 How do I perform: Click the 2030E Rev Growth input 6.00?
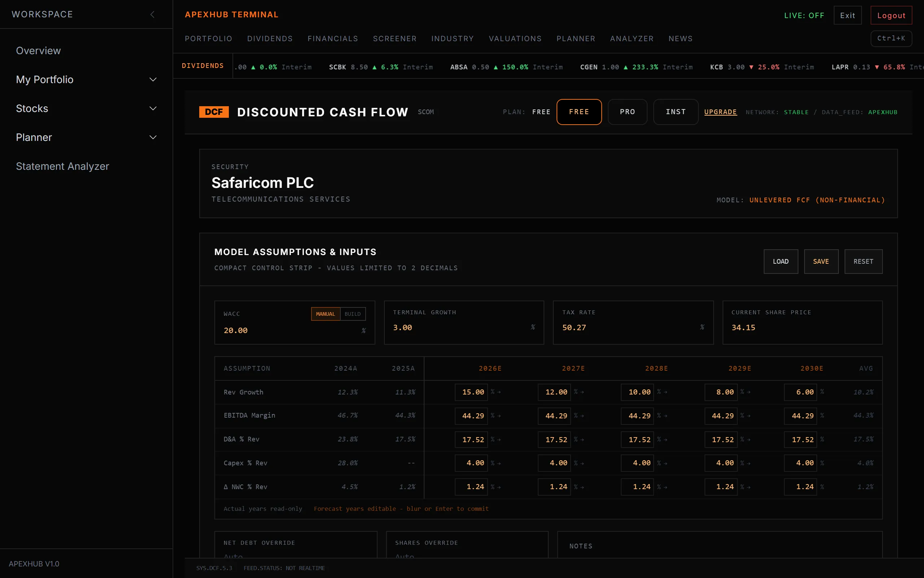click(800, 392)
